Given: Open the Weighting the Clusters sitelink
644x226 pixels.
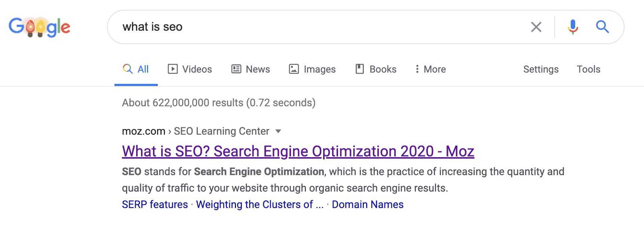Looking at the screenshot, I should (x=260, y=204).
